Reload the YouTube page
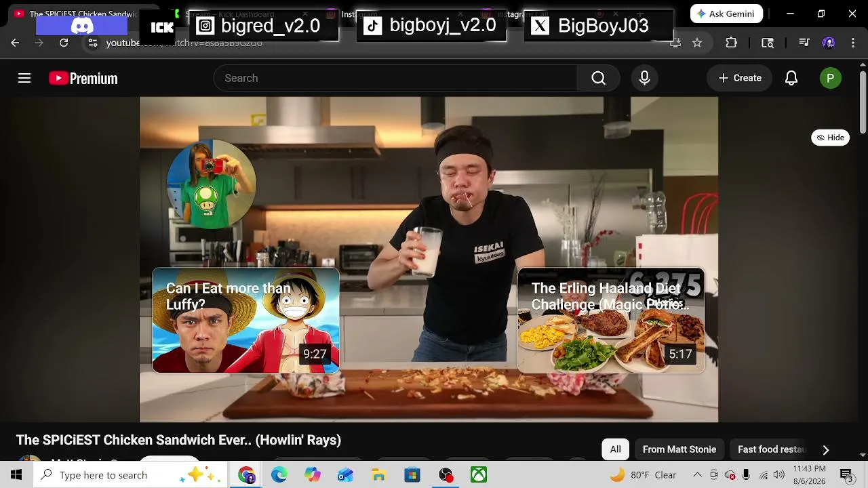The image size is (868, 488). (64, 43)
